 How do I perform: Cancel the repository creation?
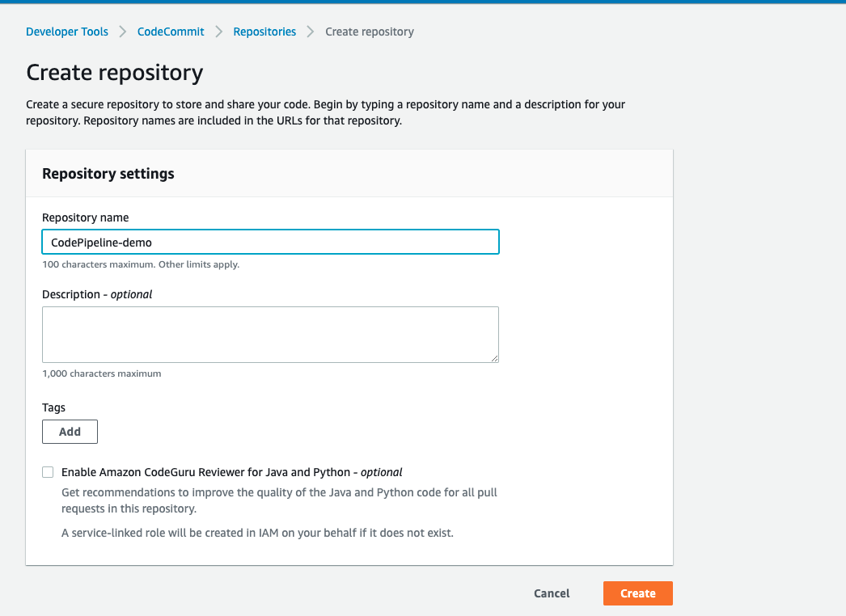pyautogui.click(x=552, y=593)
